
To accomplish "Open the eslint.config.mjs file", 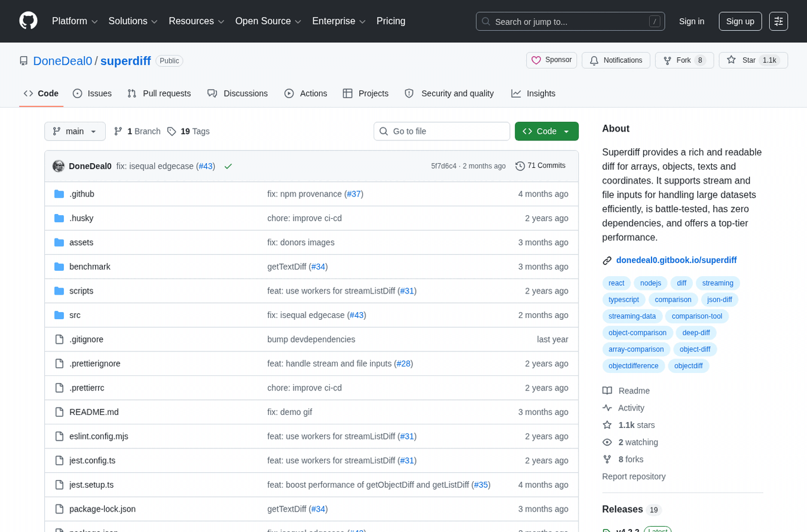I will click(99, 436).
